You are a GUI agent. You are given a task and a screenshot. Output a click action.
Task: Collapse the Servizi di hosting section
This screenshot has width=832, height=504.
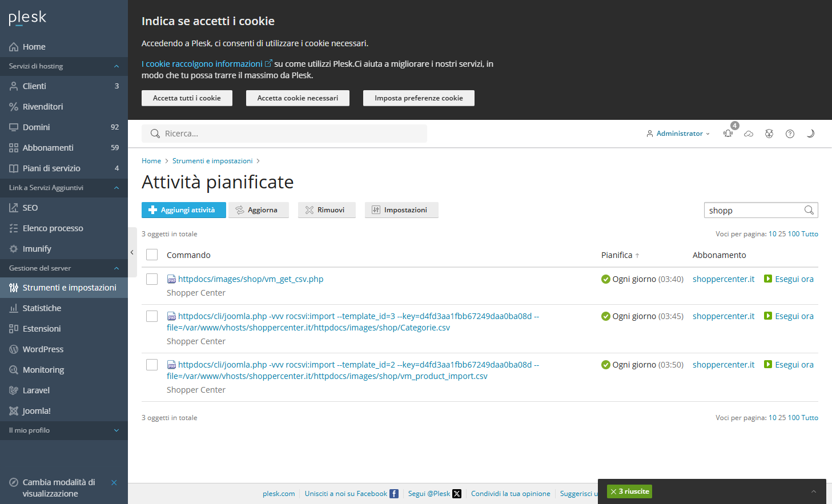(64, 66)
